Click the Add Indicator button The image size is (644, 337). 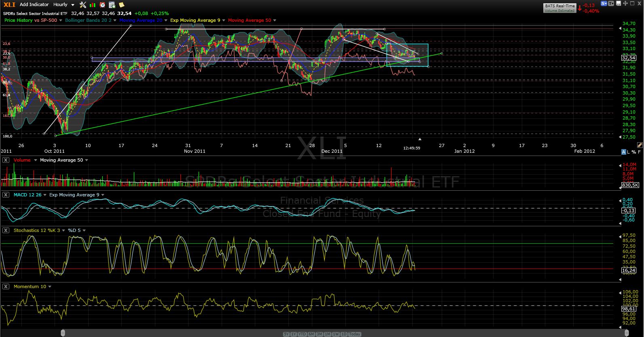pos(34,4)
